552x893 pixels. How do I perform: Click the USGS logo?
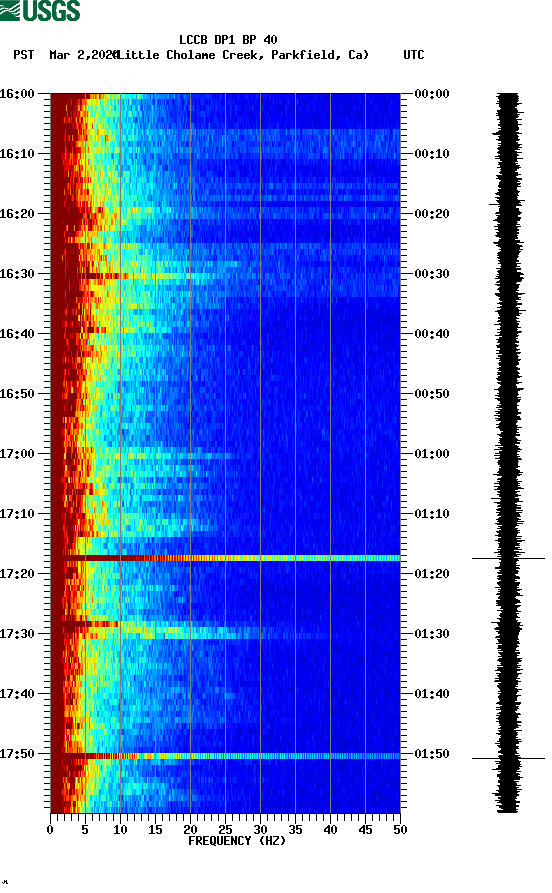tap(40, 10)
